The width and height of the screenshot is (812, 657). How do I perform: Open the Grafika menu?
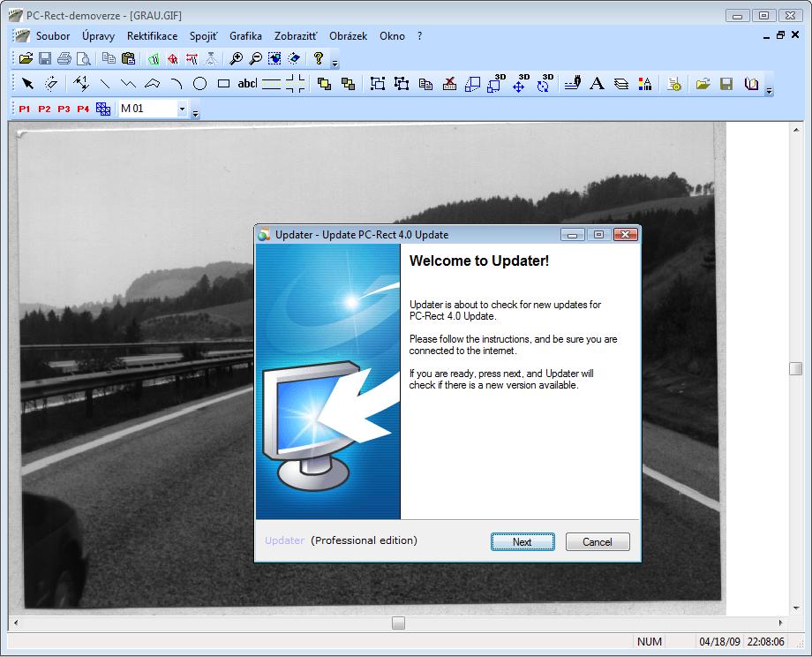(245, 35)
